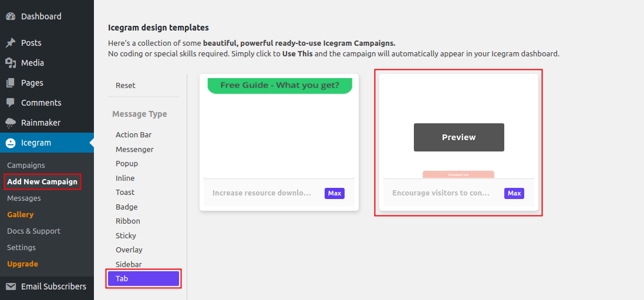Click the Upgrade link in sidebar
The image size is (644, 300).
point(22,264)
